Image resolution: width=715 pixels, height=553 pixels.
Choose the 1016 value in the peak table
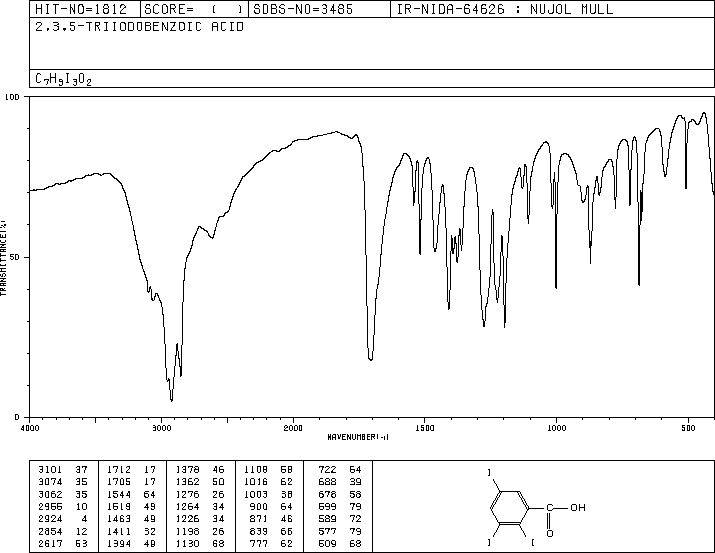click(256, 482)
